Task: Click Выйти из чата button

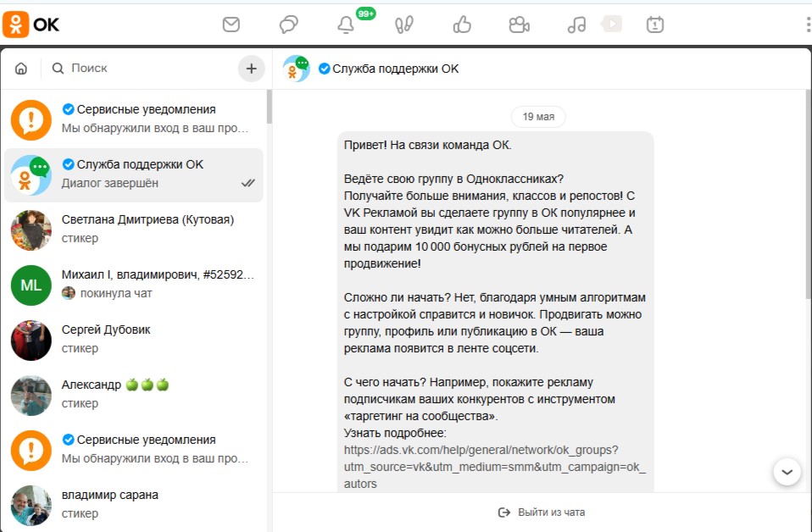Action: click(542, 513)
